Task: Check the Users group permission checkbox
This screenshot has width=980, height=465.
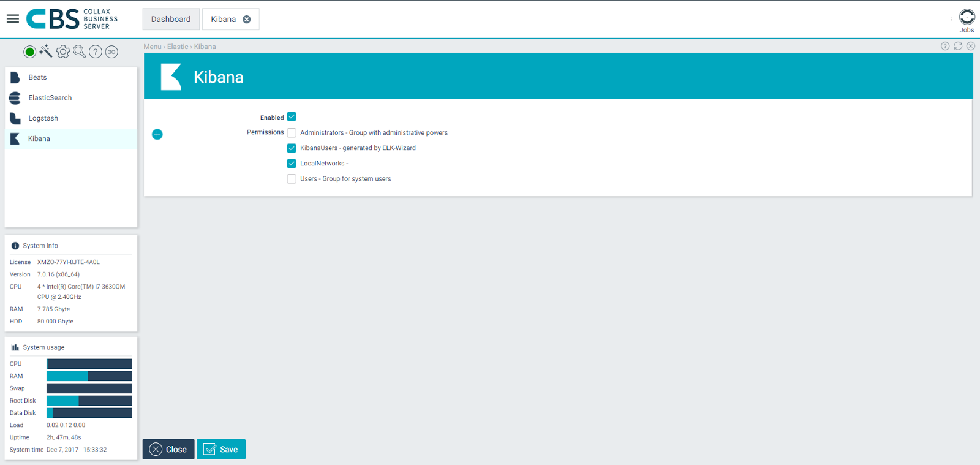Action: [292, 179]
